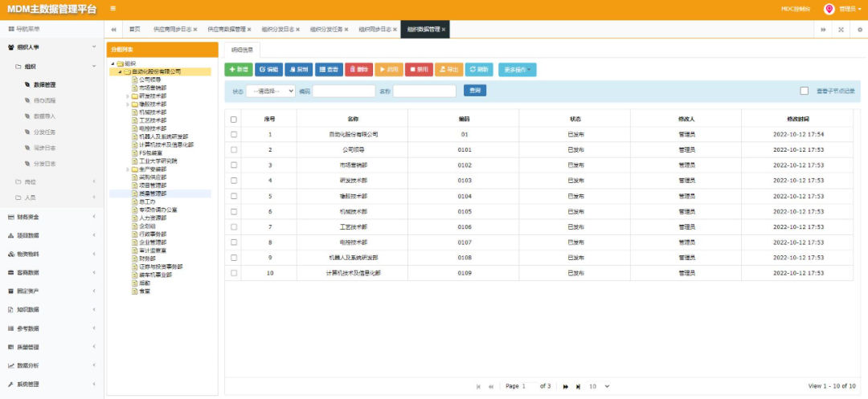Check the row 8 checkbox for code 0107

(x=234, y=242)
